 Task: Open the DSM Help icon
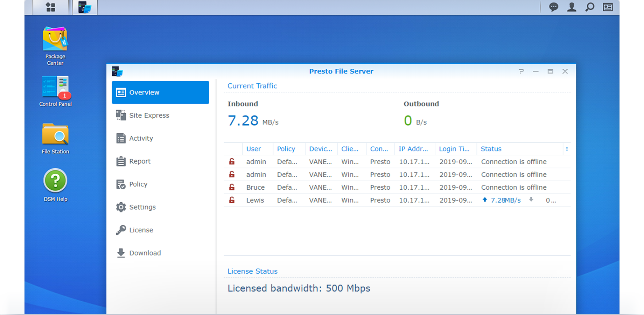pyautogui.click(x=55, y=185)
